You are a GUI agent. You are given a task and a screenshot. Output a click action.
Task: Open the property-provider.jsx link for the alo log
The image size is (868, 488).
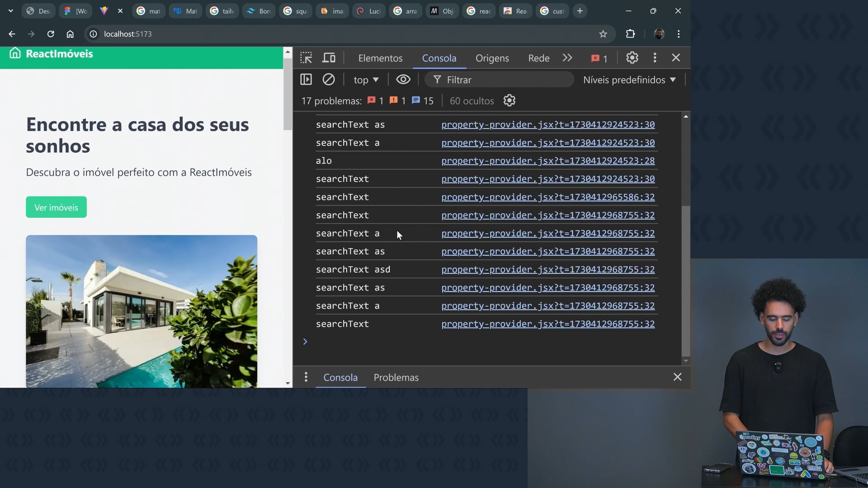(548, 161)
